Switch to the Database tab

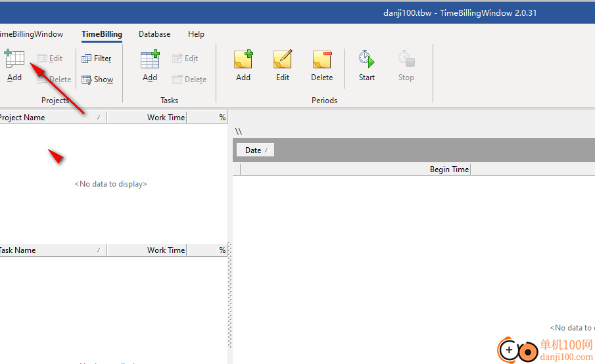[x=155, y=34]
